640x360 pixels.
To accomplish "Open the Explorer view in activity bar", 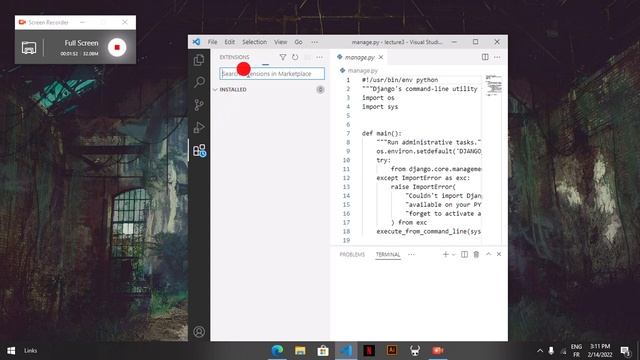I will coord(199,60).
